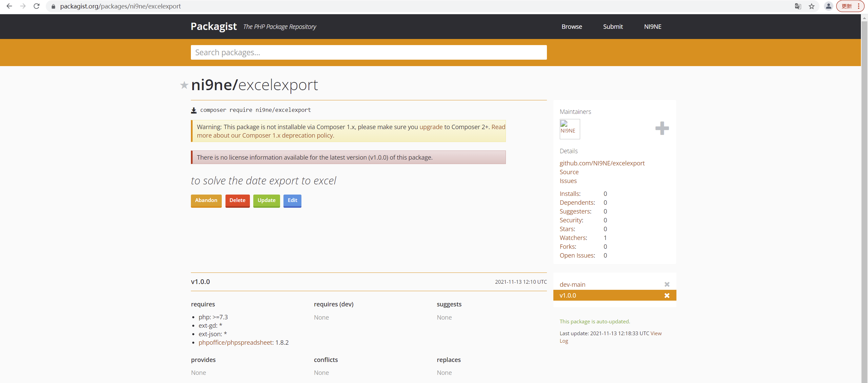868x383 pixels.
Task: Delete the dev-main version with X
Action: [667, 284]
